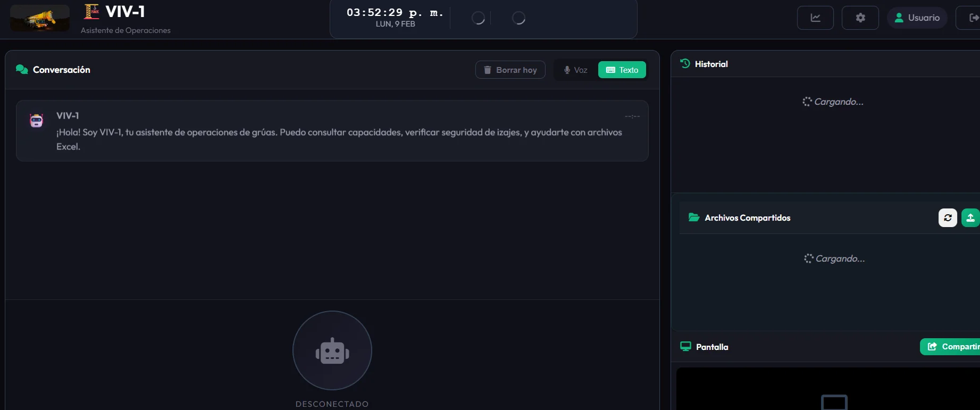The height and width of the screenshot is (410, 980).
Task: Upload a file to Archivos Compartidos
Action: (x=970, y=217)
